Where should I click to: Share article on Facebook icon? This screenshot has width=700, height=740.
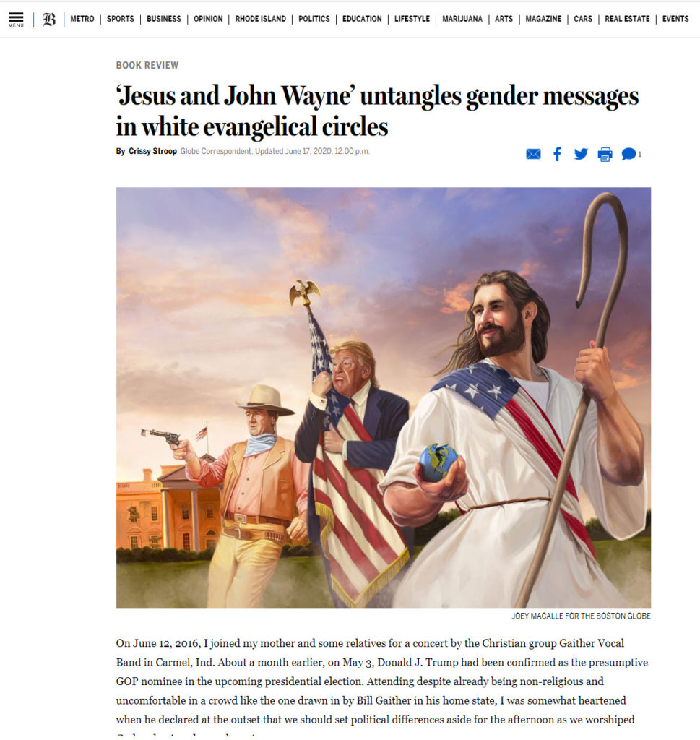point(557,155)
